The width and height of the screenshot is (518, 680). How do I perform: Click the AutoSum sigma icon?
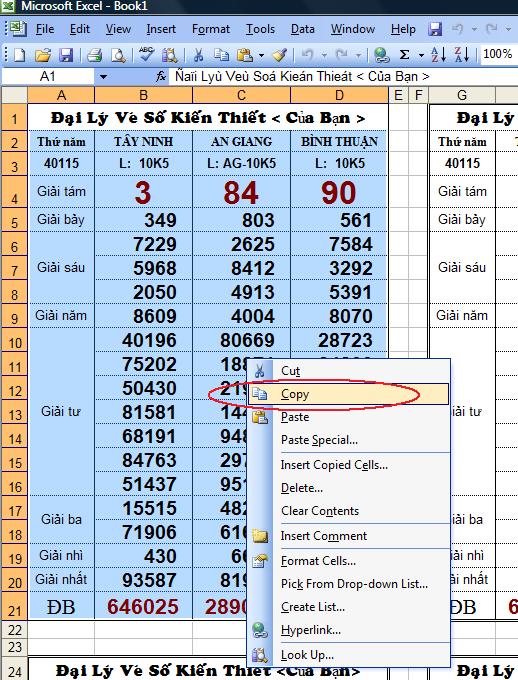point(404,55)
